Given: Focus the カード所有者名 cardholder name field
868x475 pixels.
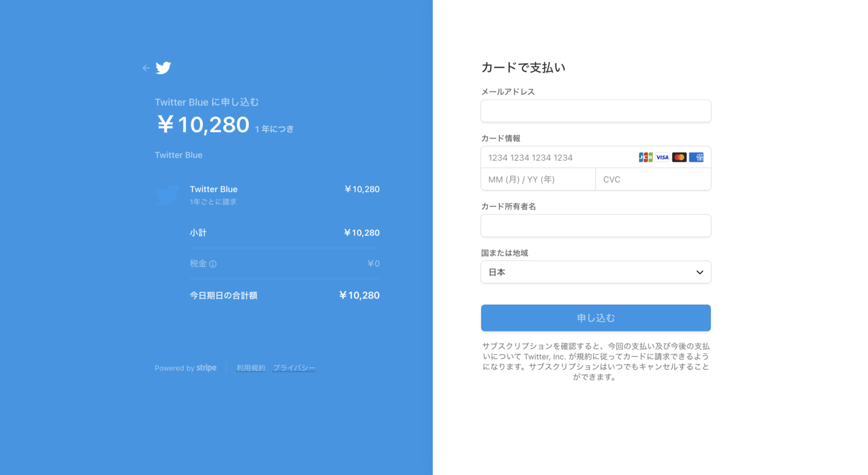Looking at the screenshot, I should pos(596,226).
